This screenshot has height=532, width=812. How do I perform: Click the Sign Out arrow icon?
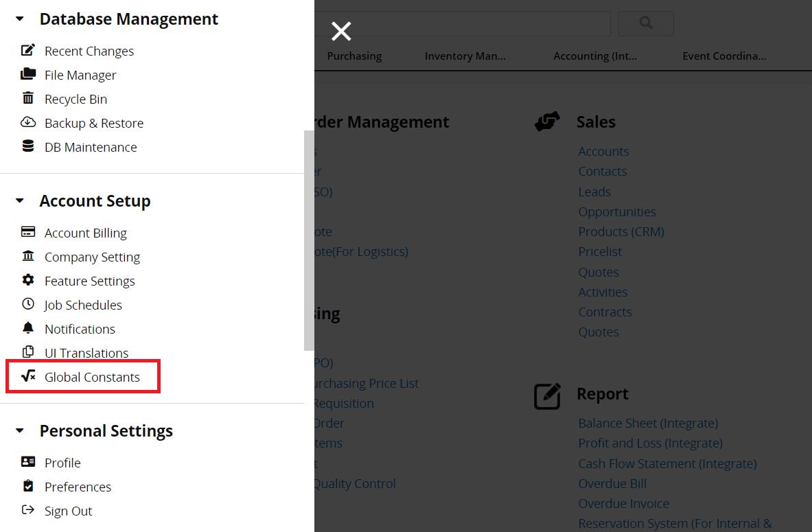[28, 510]
